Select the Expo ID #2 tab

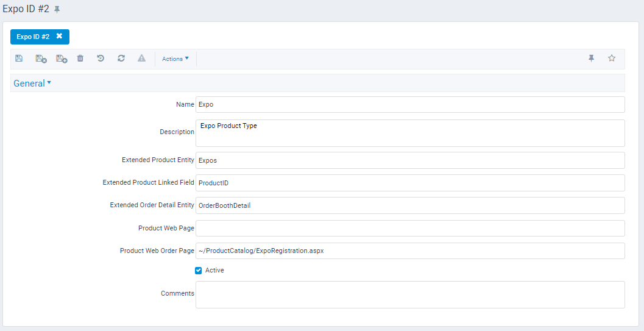tap(33, 37)
